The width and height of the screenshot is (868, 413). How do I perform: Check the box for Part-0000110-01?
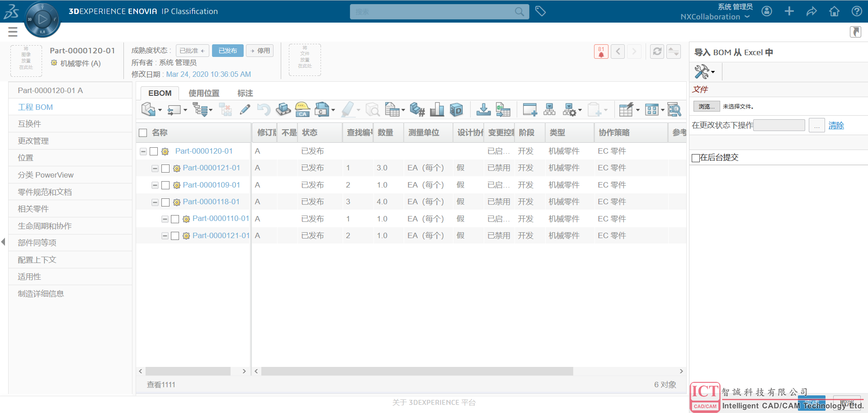(x=175, y=219)
